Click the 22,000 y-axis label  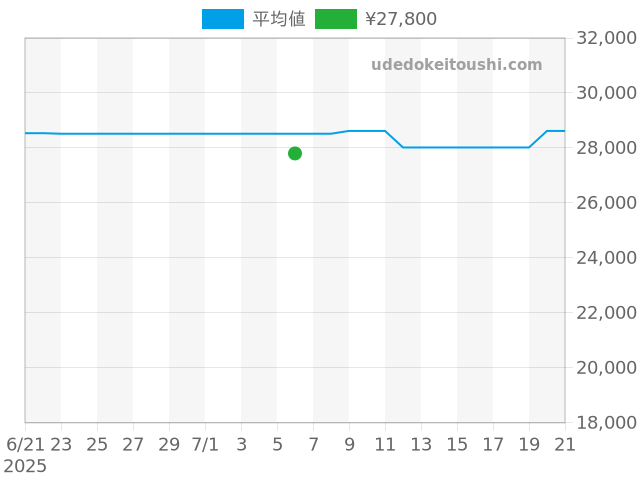(x=607, y=313)
